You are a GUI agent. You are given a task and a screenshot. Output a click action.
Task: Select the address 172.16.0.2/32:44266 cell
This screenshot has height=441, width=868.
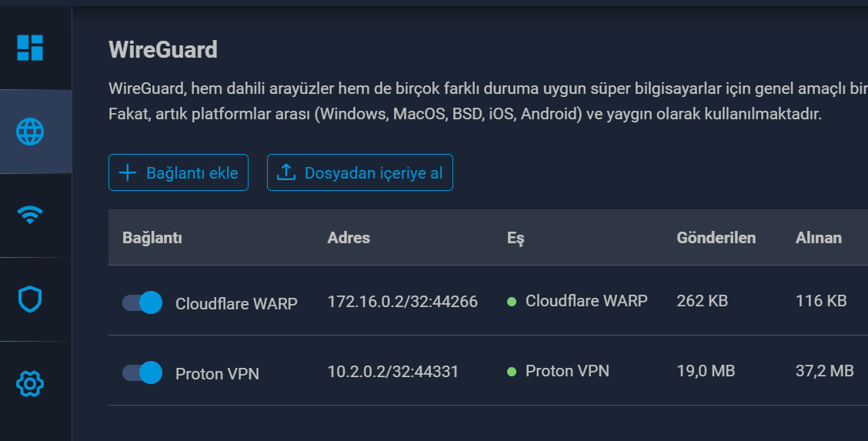tap(402, 302)
